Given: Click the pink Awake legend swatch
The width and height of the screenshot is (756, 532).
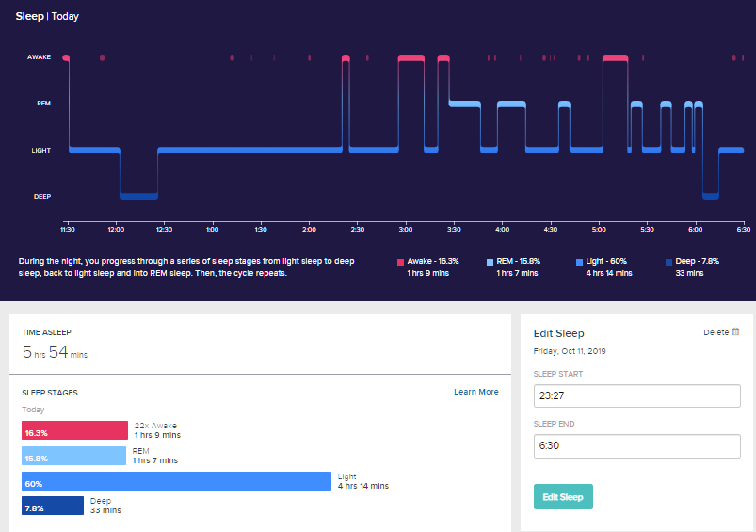Looking at the screenshot, I should [401, 261].
